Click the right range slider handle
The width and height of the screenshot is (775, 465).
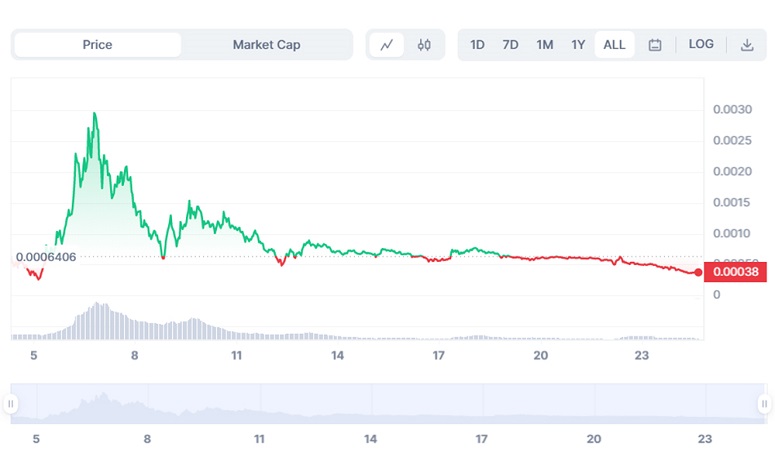pyautogui.click(x=765, y=404)
